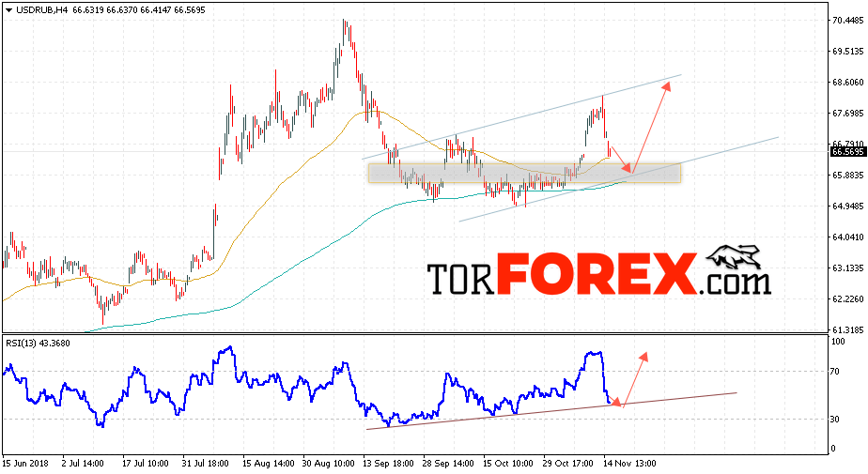Open the chart menu triangle beside USDRUB,H4
This screenshot has height=474, width=868.
[x=8, y=10]
